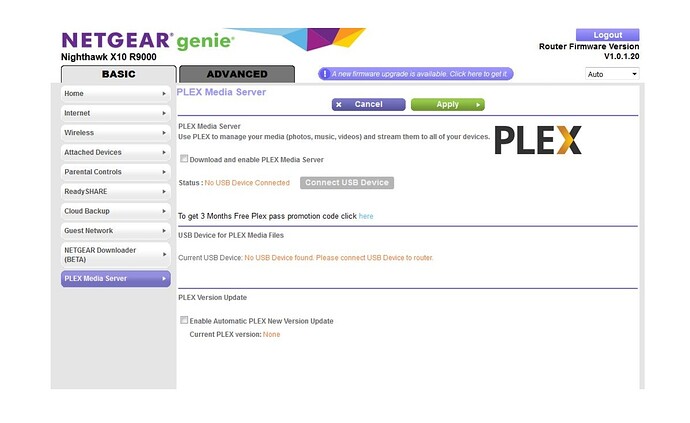The image size is (690, 423).
Task: Click the 'PLEX Version Update' section heading
Action: [213, 298]
